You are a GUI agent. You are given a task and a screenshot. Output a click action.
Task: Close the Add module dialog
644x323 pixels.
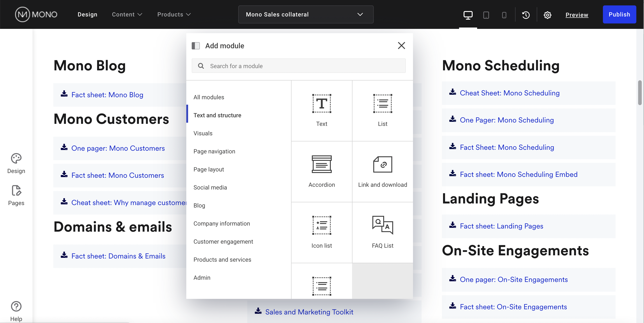pos(401,46)
